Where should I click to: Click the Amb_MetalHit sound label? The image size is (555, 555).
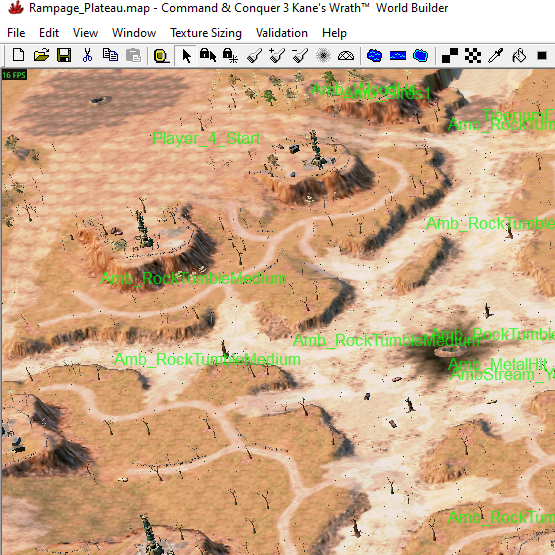(x=498, y=364)
